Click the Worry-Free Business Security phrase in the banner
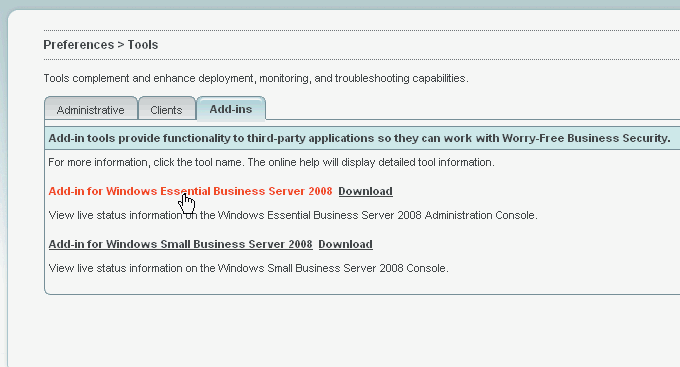Viewport: 680px width, 367px height. (x=586, y=138)
